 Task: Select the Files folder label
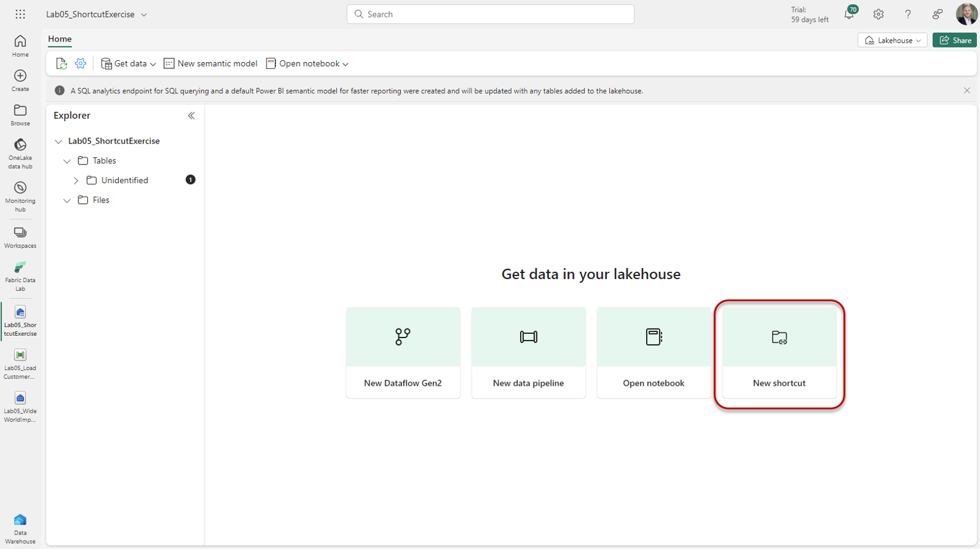click(101, 200)
